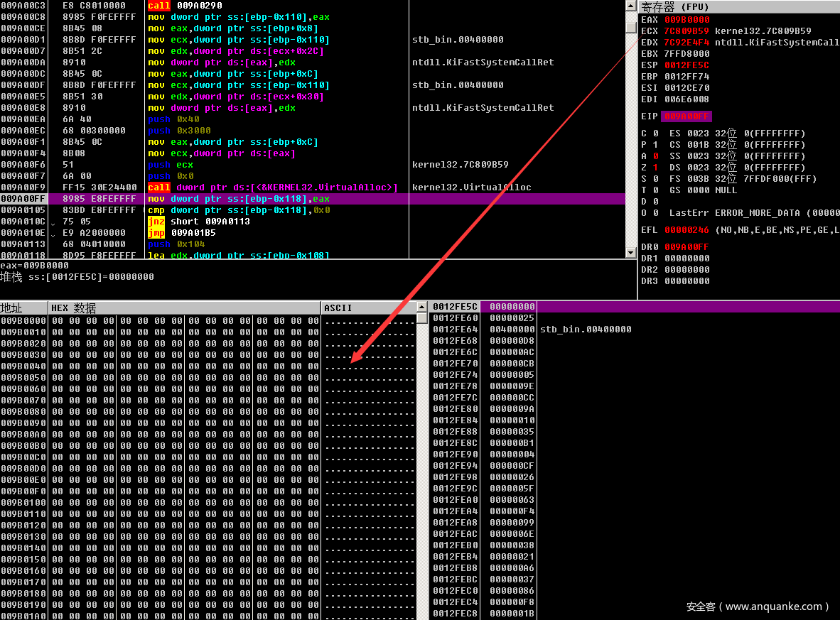Select the Z flag value in registers
This screenshot has height=620, width=840.
[655, 168]
